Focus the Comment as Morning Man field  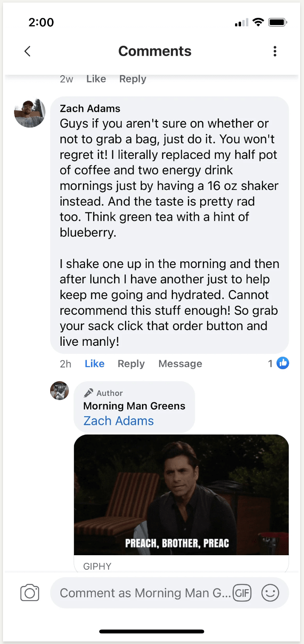[145, 593]
